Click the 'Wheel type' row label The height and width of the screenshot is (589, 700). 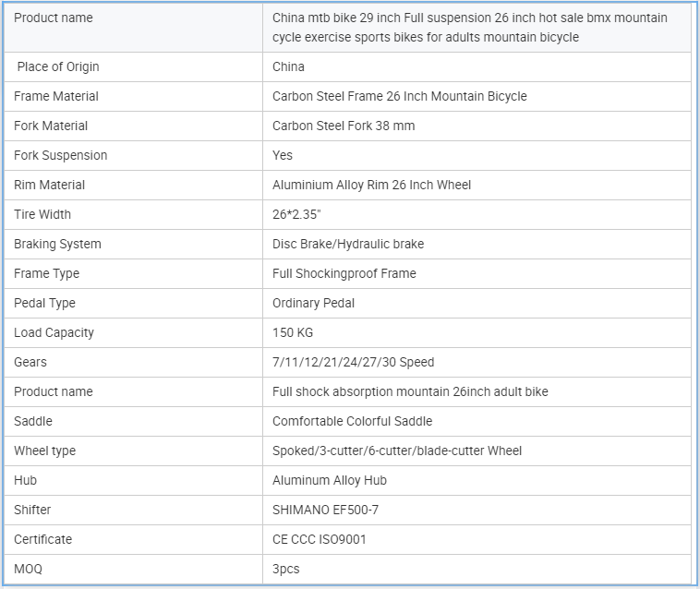click(44, 451)
